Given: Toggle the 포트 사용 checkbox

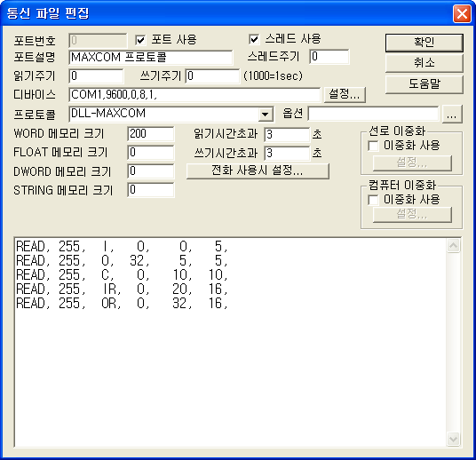Looking at the screenshot, I should click(x=140, y=40).
